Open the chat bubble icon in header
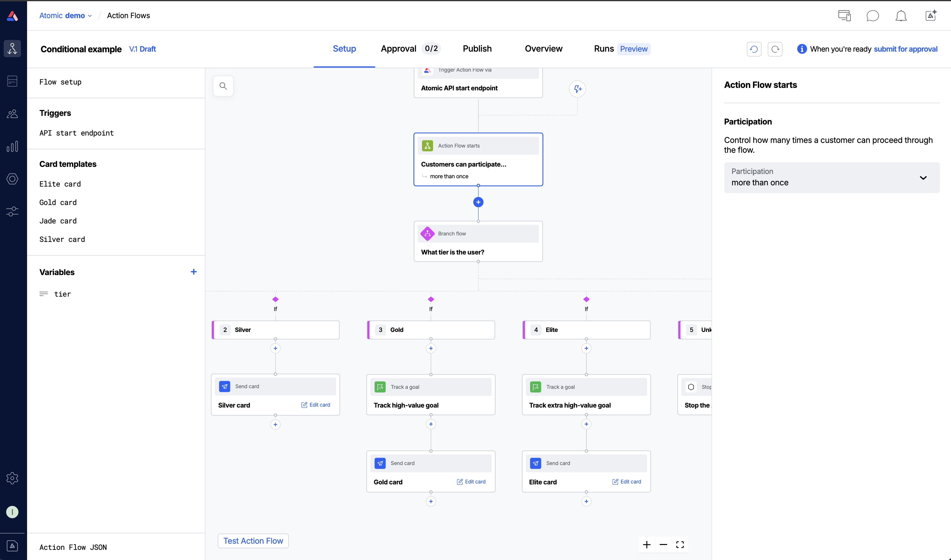The height and width of the screenshot is (560, 951). click(x=872, y=16)
